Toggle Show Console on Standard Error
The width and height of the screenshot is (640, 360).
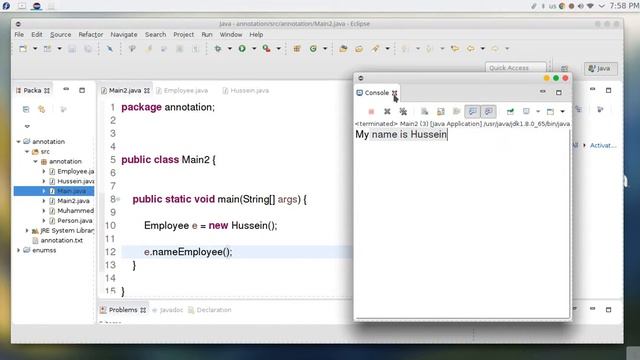tap(489, 111)
